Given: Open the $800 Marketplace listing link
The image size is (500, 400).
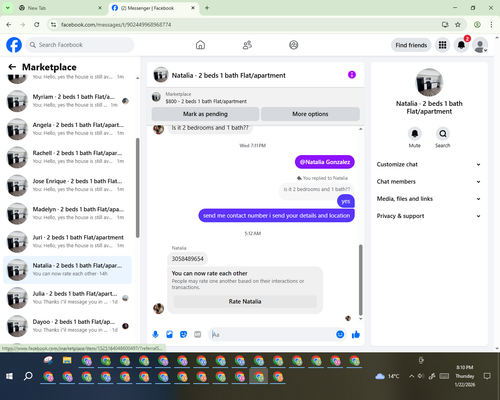Looking at the screenshot, I should pyautogui.click(x=206, y=101).
